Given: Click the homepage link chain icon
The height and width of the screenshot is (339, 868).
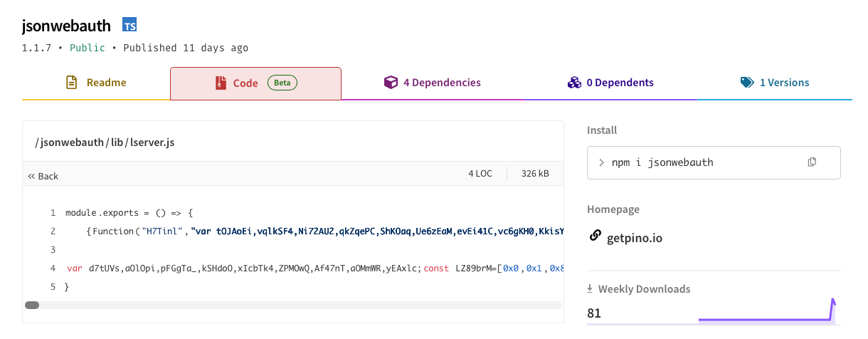Looking at the screenshot, I should tap(596, 236).
